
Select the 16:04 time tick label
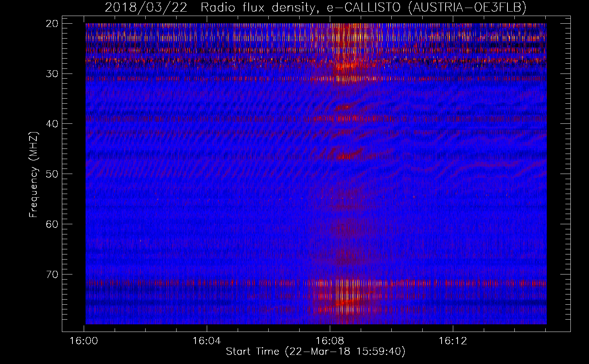(207, 341)
